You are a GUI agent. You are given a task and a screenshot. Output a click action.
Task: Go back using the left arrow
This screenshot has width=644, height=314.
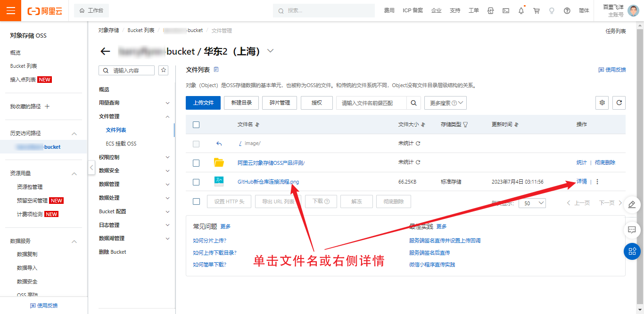[x=105, y=51]
